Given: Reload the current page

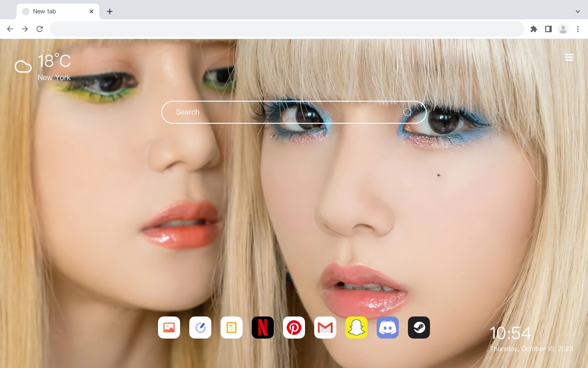Looking at the screenshot, I should tap(40, 29).
